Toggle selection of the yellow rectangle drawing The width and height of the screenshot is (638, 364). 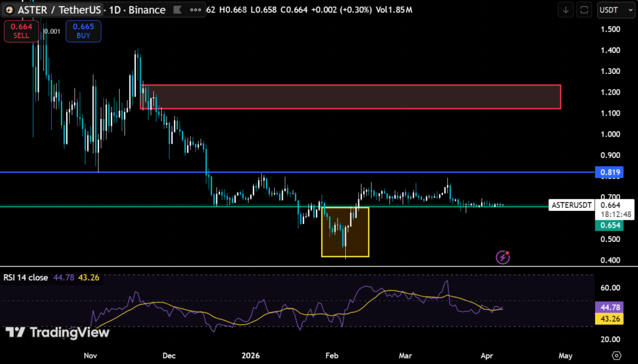pyautogui.click(x=345, y=233)
